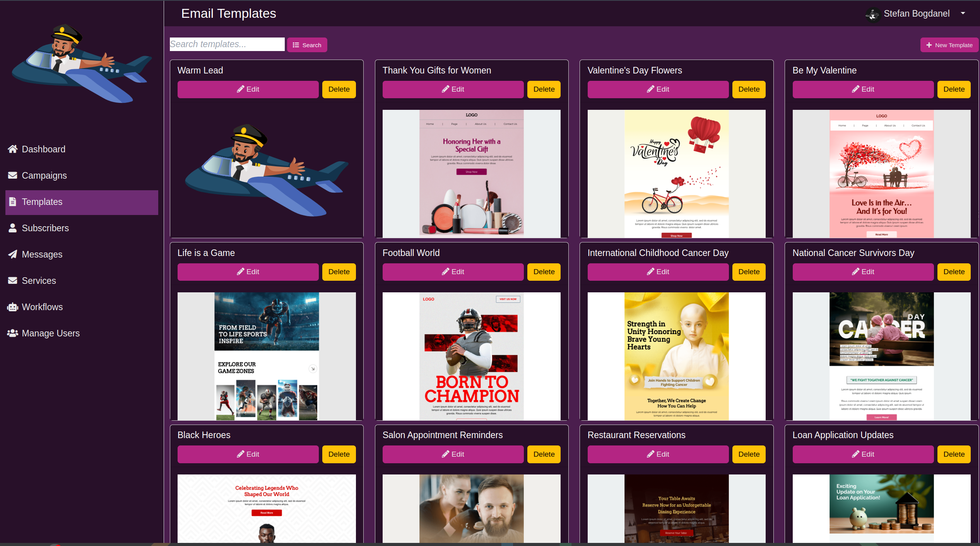Go to Campaigns in the sidebar
Screen dimensions: 980x546
(x=82, y=175)
